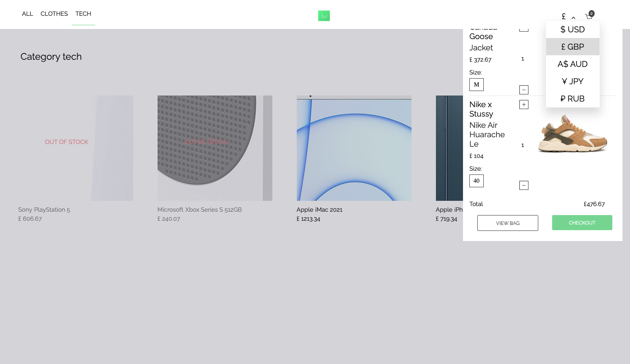Screen dimensions: 630x364
Task: Click the Sony PlayStation 5 title
Action: point(44,210)
